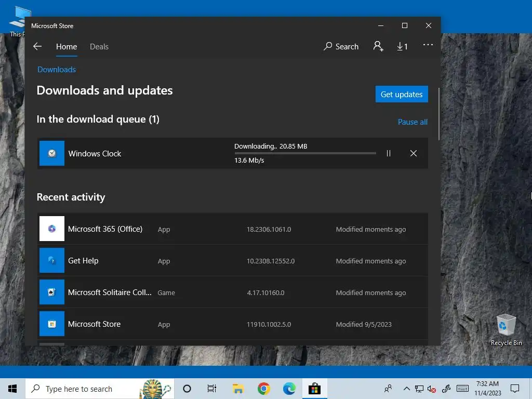The width and height of the screenshot is (532, 399).
Task: Click the Store window vertical scrollbar
Action: pos(438,114)
